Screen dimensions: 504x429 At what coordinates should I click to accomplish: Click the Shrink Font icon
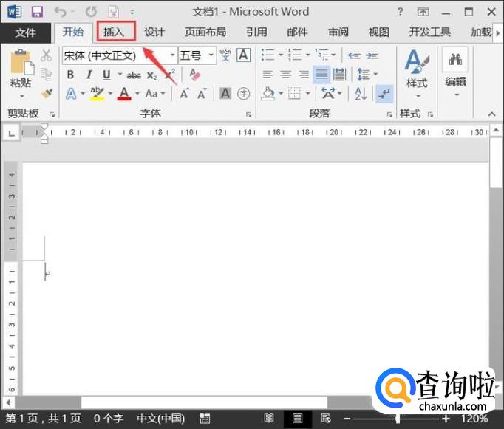click(202, 94)
